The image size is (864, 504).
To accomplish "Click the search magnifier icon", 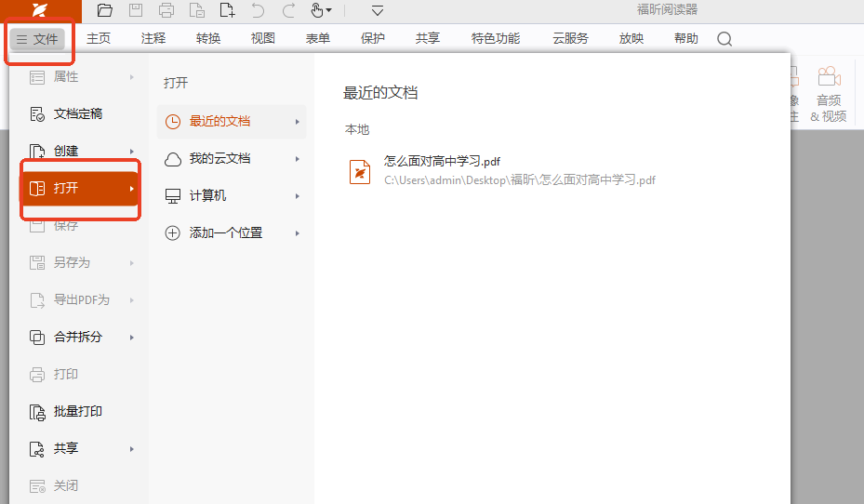I will (724, 39).
